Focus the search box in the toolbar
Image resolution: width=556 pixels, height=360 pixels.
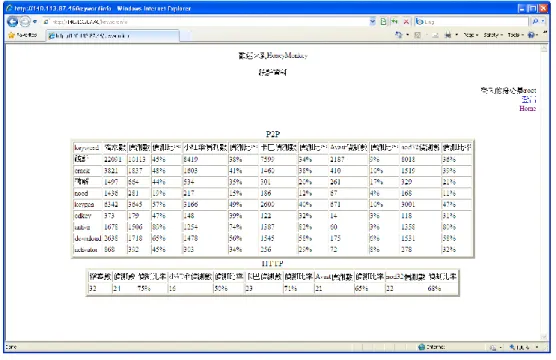click(472, 22)
